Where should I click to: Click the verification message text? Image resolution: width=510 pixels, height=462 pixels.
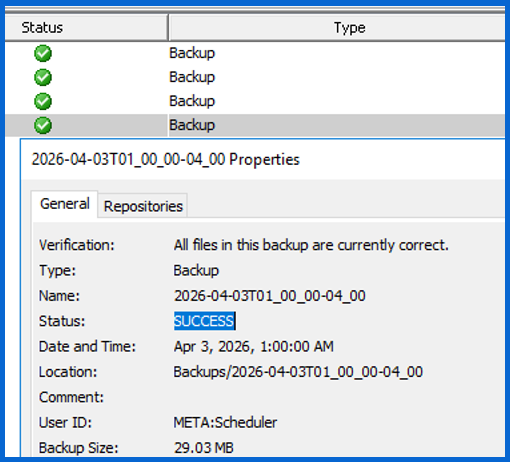(311, 245)
